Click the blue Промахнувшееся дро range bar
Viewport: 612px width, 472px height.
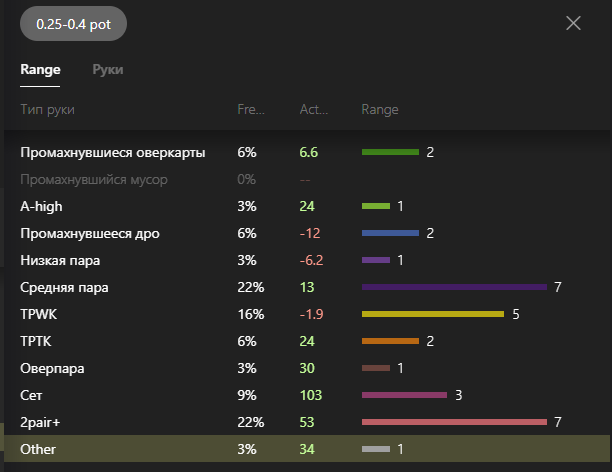[x=390, y=233]
